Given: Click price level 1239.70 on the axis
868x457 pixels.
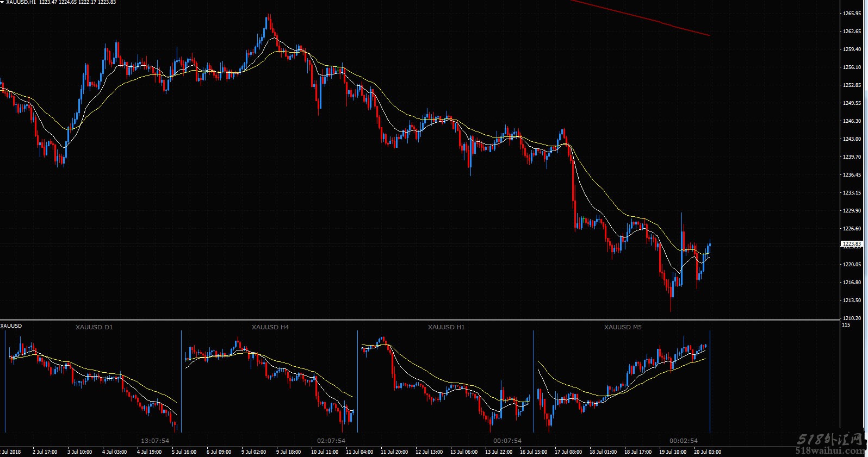Looking at the screenshot, I should pyautogui.click(x=852, y=157).
